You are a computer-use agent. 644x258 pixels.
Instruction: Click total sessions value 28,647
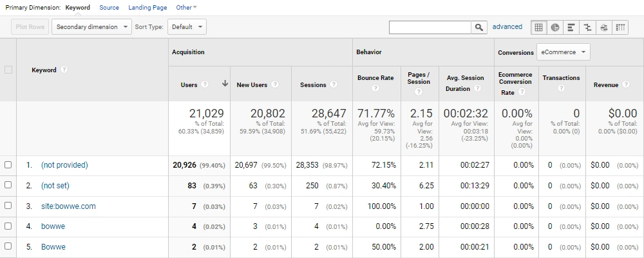pyautogui.click(x=328, y=114)
